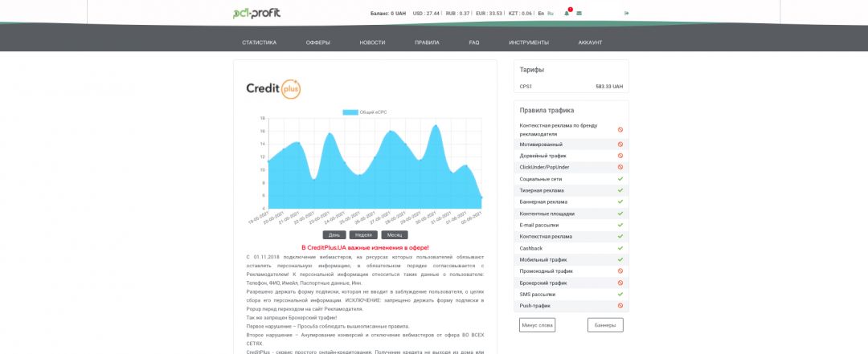Open the Статистика menu
868x354 pixels.
tap(259, 43)
